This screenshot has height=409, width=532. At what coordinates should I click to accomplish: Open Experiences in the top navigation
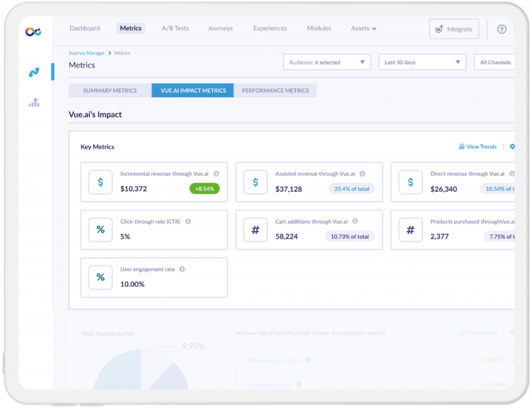click(x=270, y=28)
